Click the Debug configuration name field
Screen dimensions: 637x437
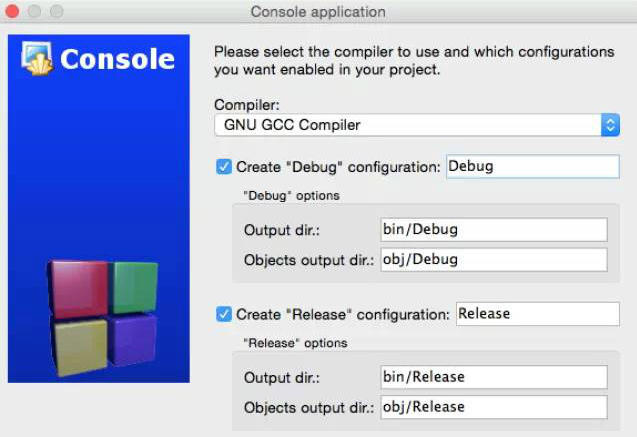[x=532, y=166]
